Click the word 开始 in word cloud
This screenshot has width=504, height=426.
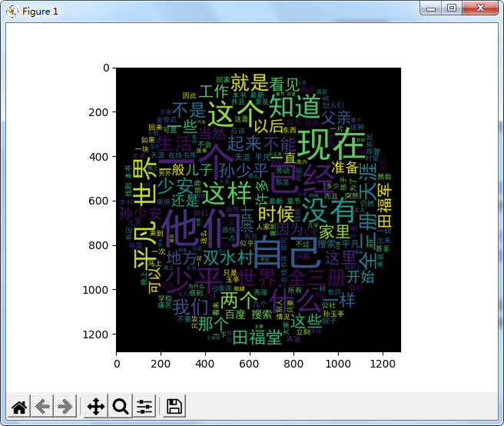pos(360,277)
